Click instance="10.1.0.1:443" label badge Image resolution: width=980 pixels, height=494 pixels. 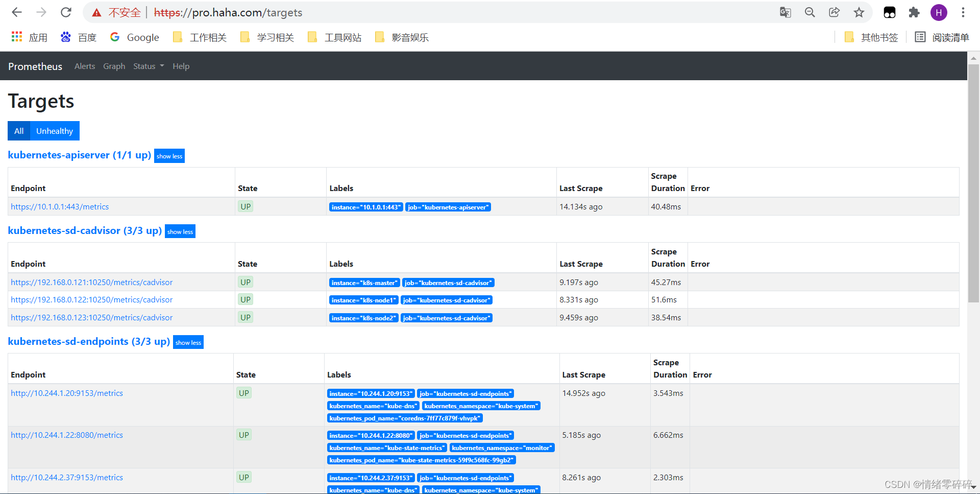tap(366, 207)
